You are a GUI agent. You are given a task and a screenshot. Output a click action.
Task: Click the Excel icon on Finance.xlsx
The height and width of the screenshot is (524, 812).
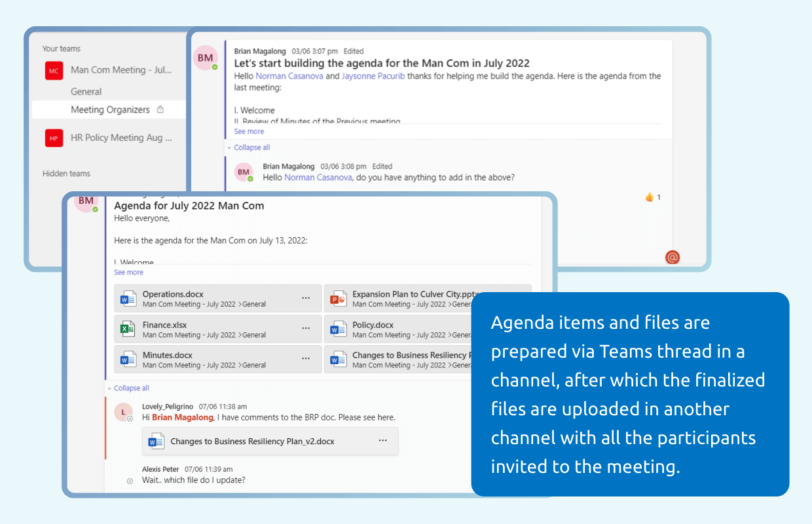[x=127, y=329]
